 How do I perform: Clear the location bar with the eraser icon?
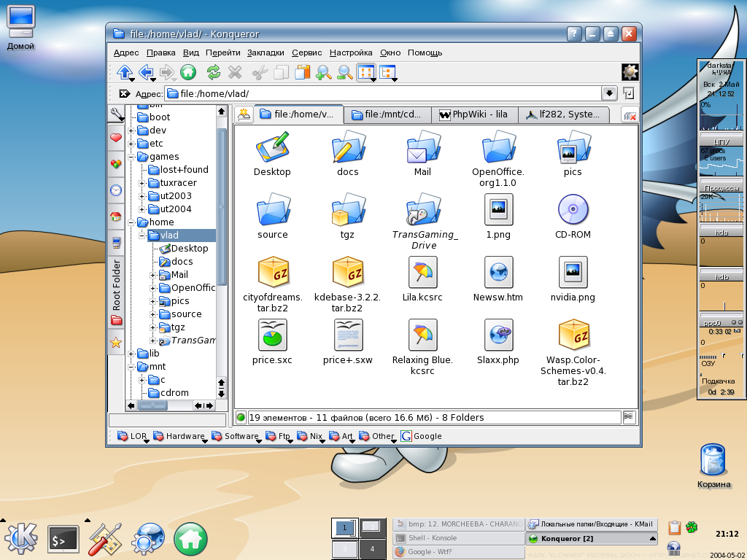pos(124,93)
